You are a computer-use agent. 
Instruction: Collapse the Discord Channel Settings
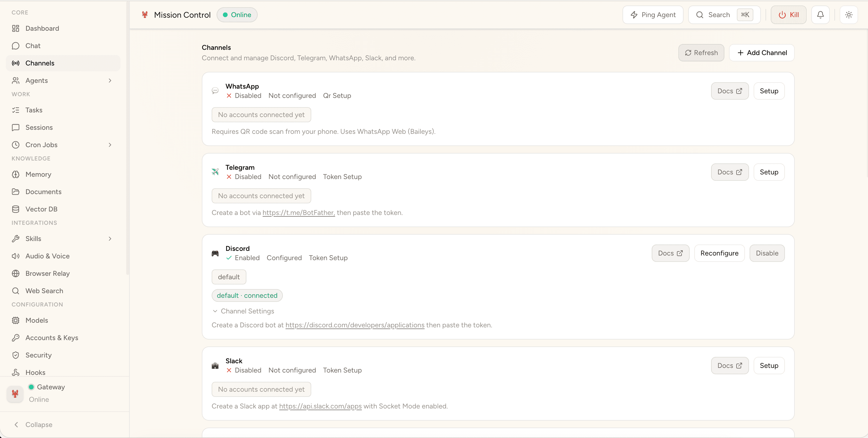point(243,311)
